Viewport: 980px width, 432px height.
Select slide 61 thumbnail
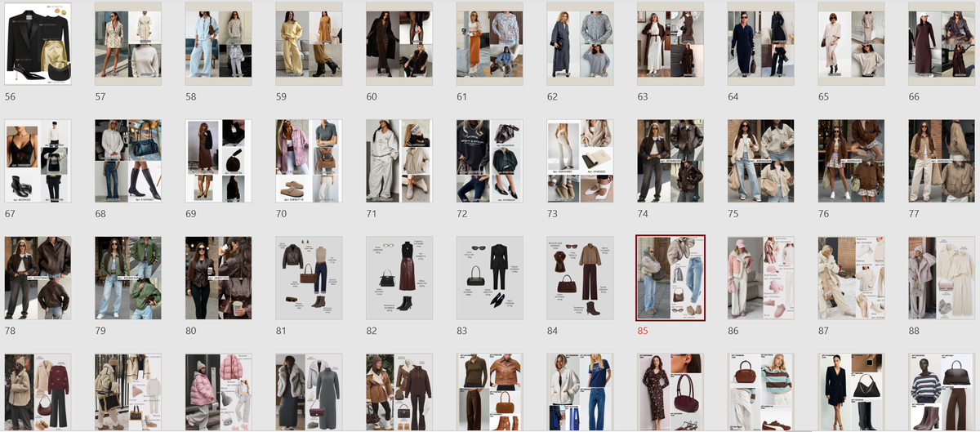(x=489, y=44)
